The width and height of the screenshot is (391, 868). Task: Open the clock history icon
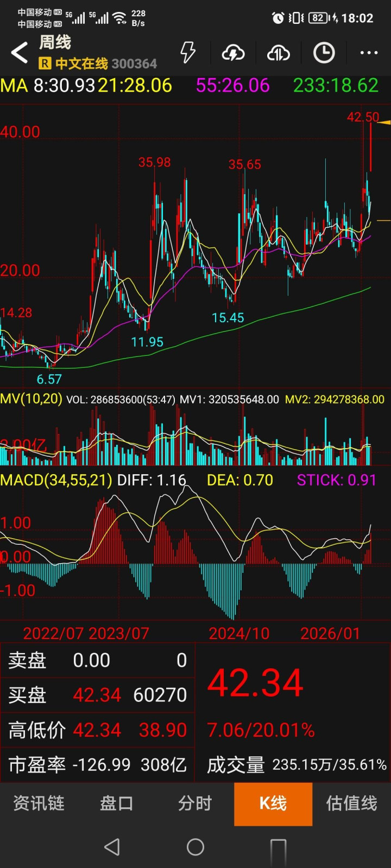[x=324, y=53]
